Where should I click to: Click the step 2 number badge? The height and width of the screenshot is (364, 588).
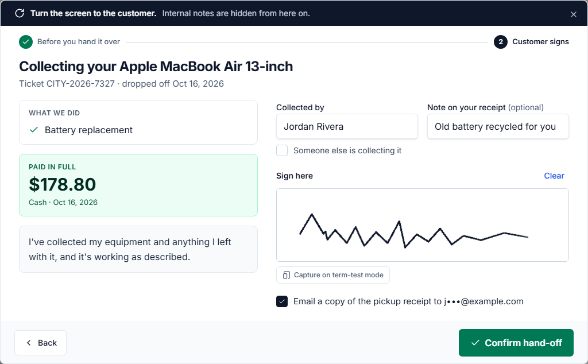(x=501, y=42)
